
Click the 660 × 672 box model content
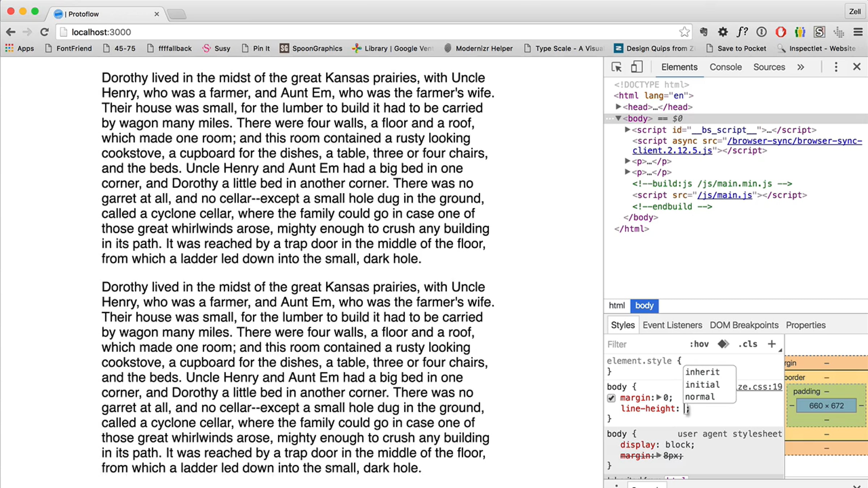coord(826,406)
